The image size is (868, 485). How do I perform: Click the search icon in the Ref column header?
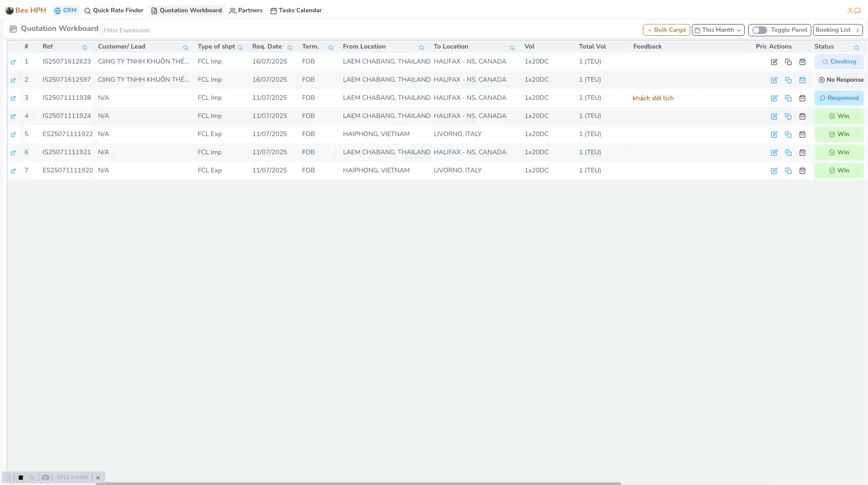[x=85, y=48]
